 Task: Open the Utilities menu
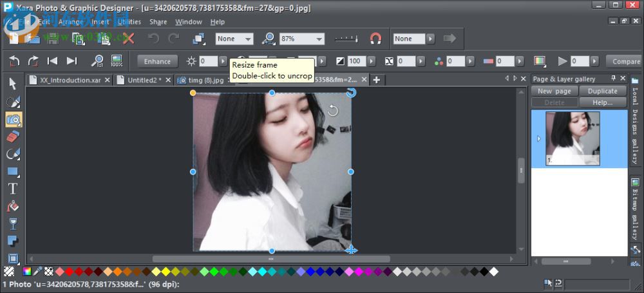pyautogui.click(x=129, y=22)
